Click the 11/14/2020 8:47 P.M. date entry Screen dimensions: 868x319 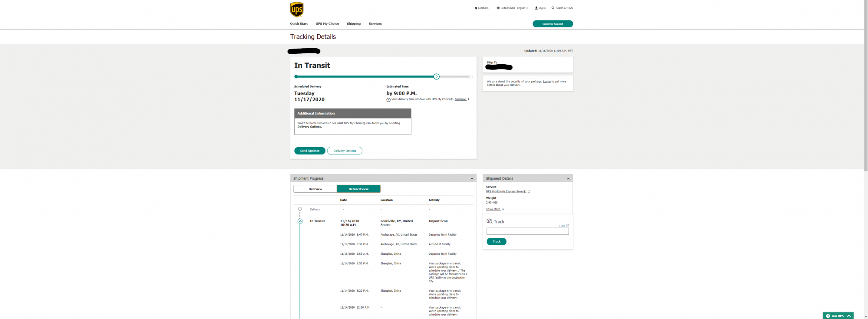(354, 235)
